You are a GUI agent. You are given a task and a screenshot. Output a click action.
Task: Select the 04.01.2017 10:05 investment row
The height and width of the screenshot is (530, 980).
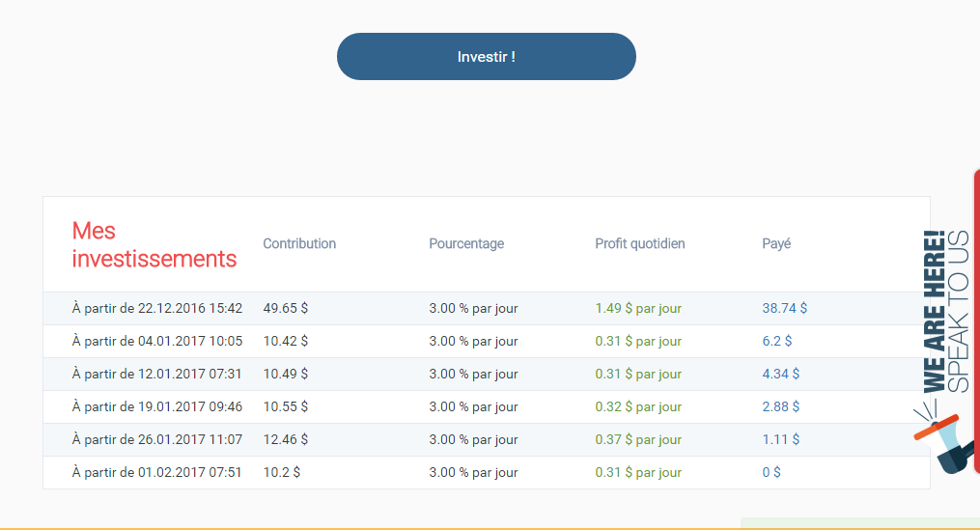[487, 341]
